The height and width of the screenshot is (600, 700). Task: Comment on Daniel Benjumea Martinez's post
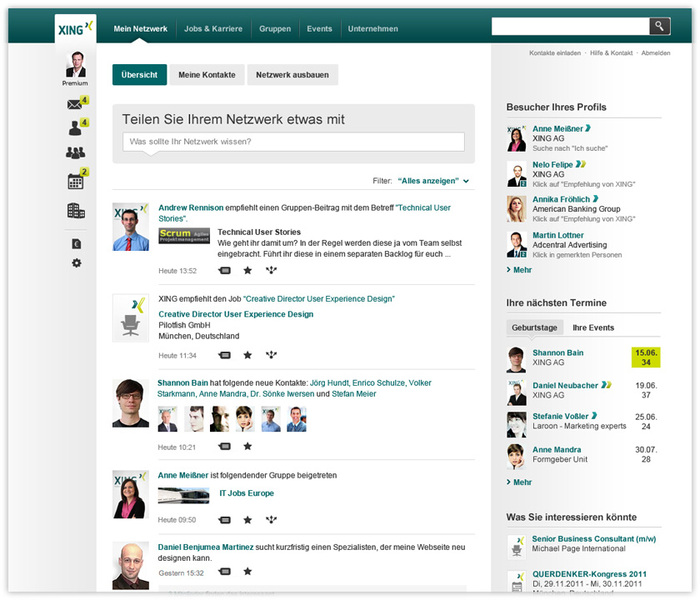click(x=224, y=572)
